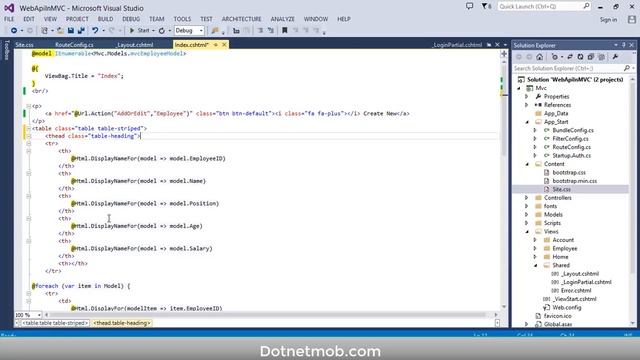
Task: Collapse the table tag code outline
Action: point(29,129)
